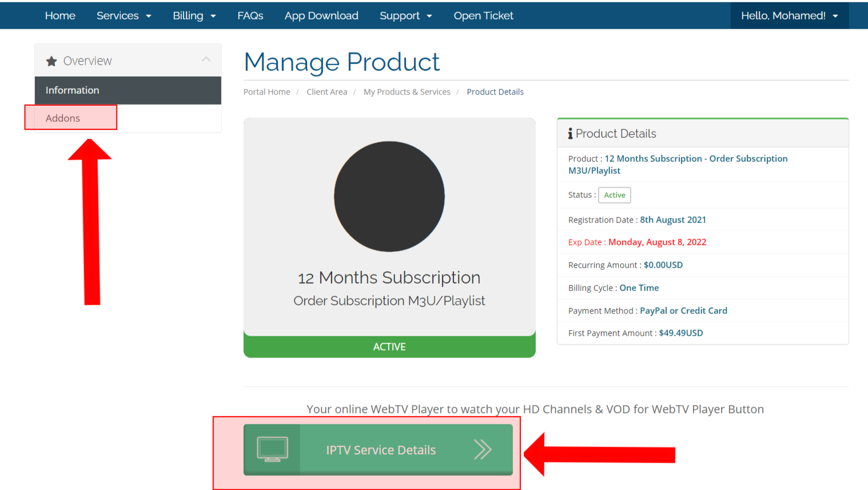868x490 pixels.
Task: Expand the Support dropdown menu
Action: 406,15
